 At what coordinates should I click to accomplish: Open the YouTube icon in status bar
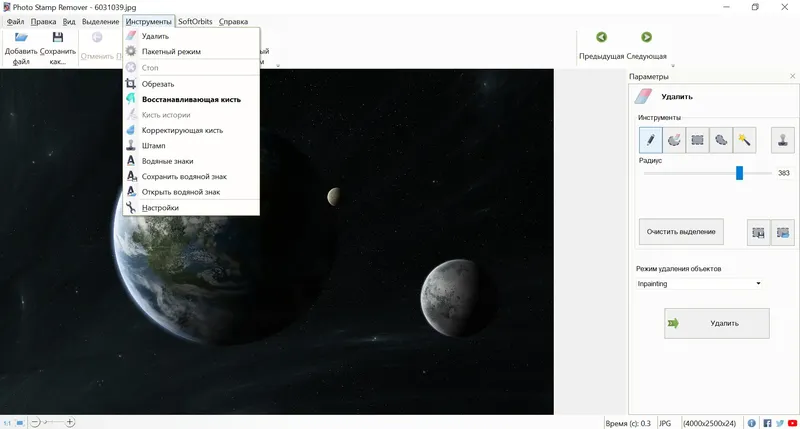click(x=792, y=423)
